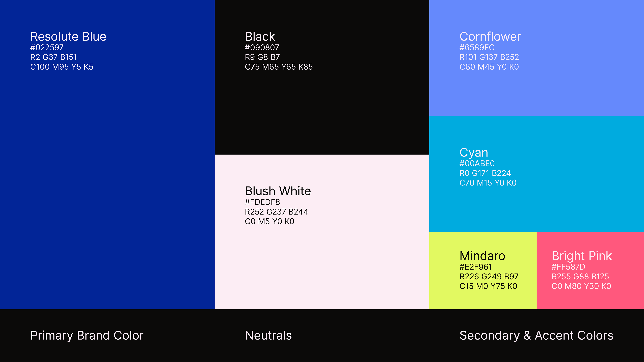The height and width of the screenshot is (362, 644).
Task: Click the R0 G171 B224 text
Action: point(485,173)
